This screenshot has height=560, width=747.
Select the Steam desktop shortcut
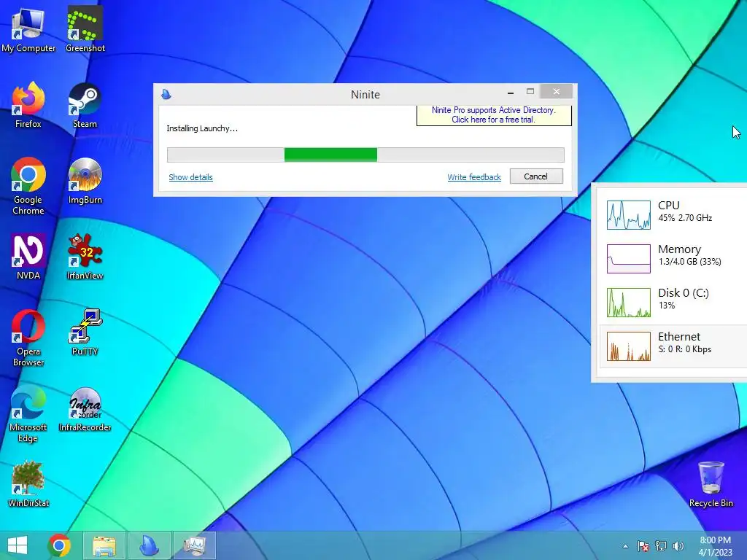(x=85, y=105)
